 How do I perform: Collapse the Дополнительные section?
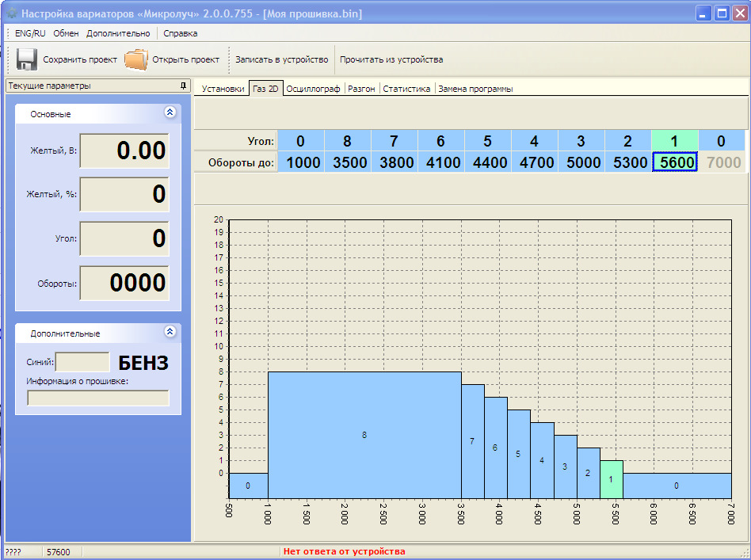click(x=170, y=333)
